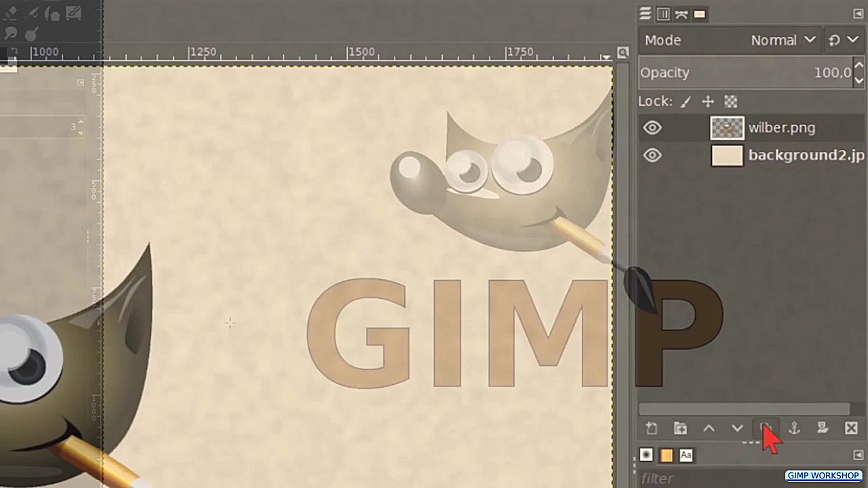Image resolution: width=868 pixels, height=488 pixels.
Task: Switch to the Paths dock tab
Action: point(682,14)
